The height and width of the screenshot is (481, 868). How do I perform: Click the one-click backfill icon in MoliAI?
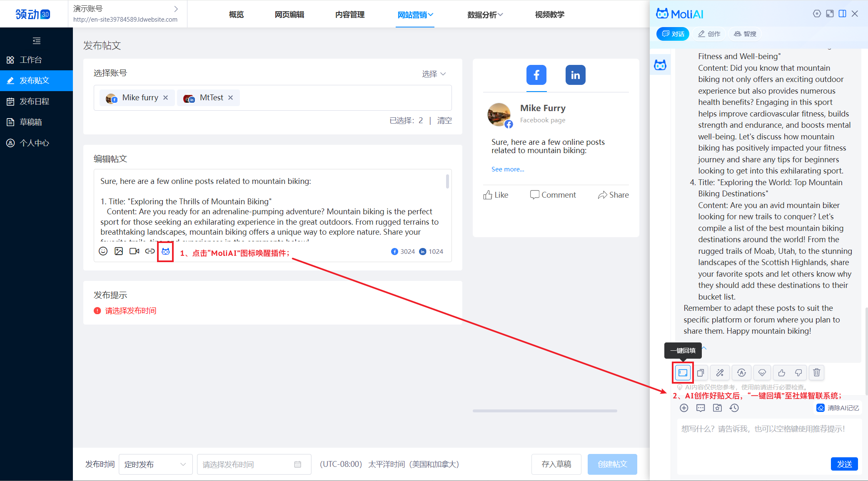coord(683,373)
